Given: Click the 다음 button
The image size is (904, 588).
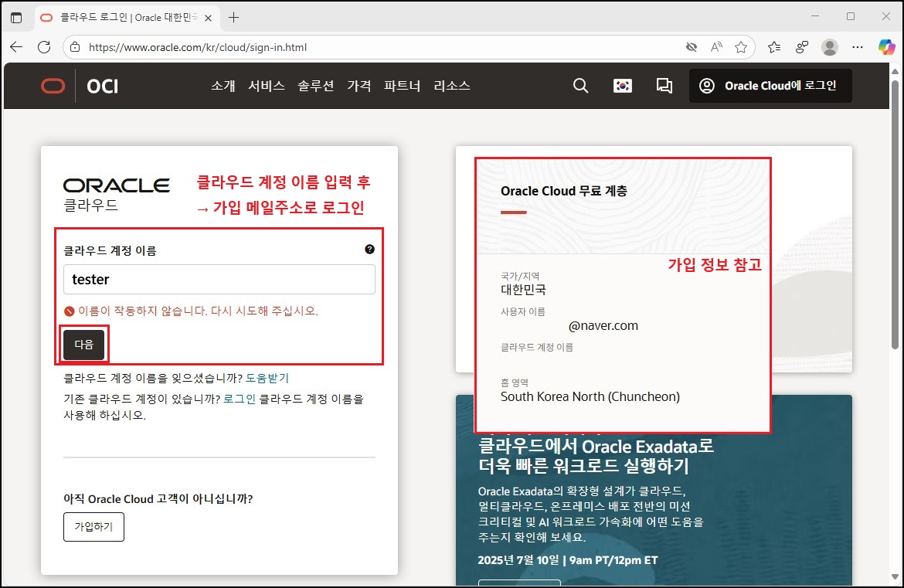Looking at the screenshot, I should 84,345.
